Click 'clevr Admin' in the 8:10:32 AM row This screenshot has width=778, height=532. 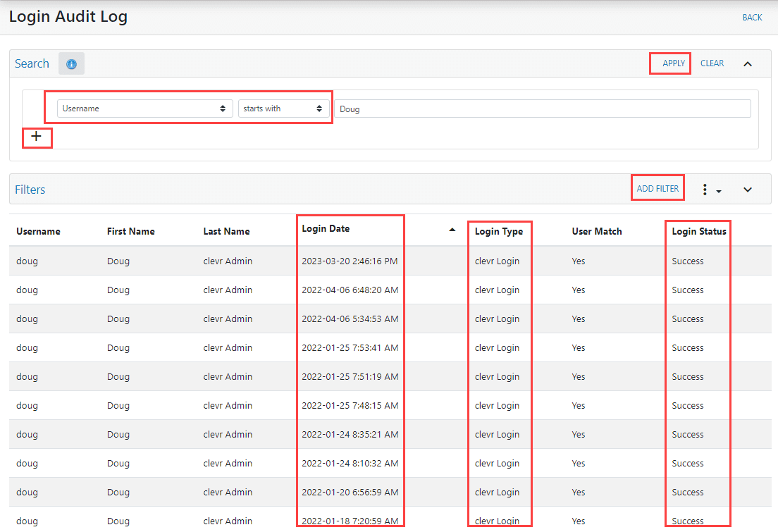point(228,463)
